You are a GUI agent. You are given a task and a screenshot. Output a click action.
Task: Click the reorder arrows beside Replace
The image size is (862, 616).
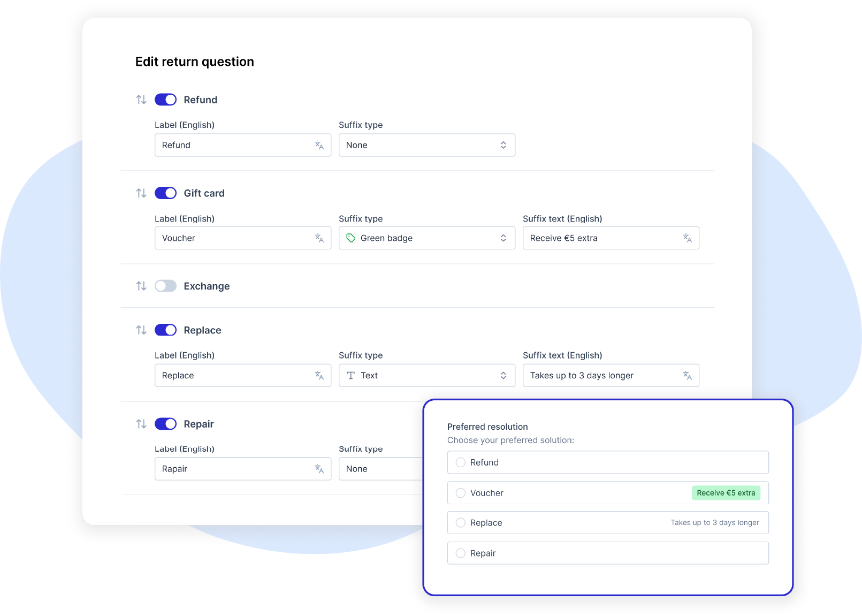coord(141,330)
